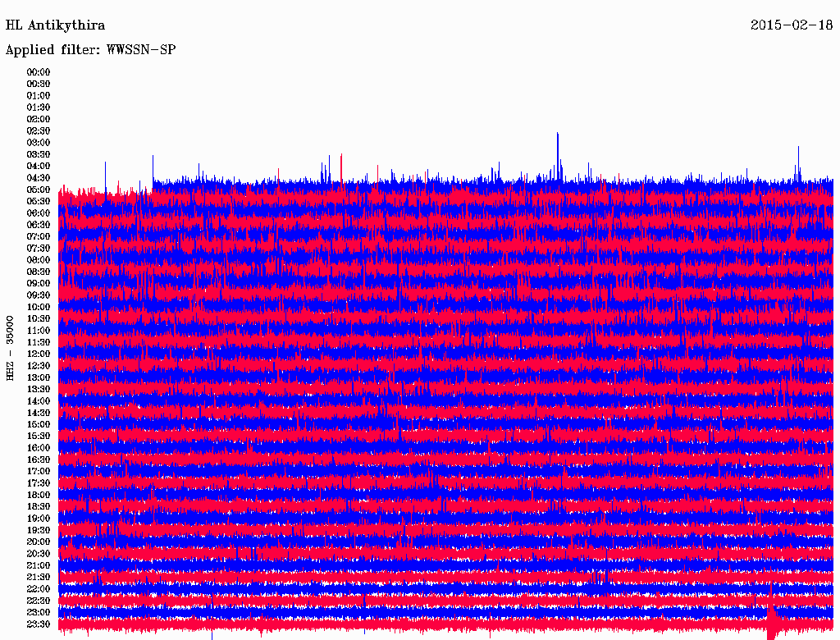Click the 15:00 time label

(39, 424)
